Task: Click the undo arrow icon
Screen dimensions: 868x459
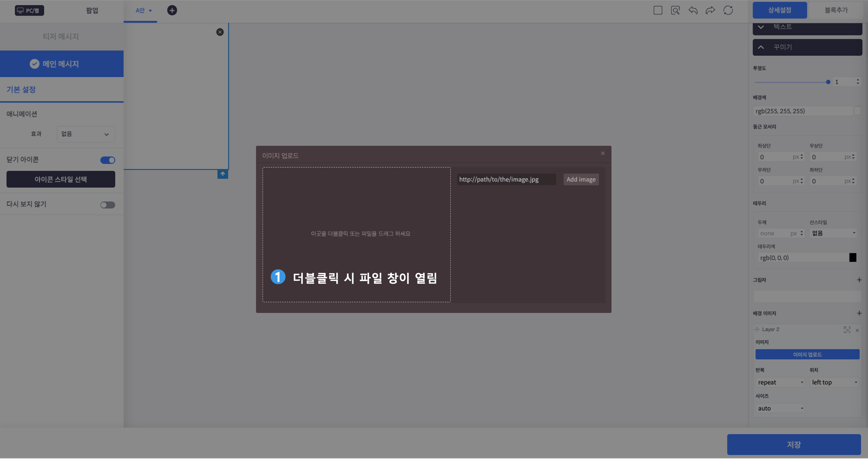Action: 693,10
